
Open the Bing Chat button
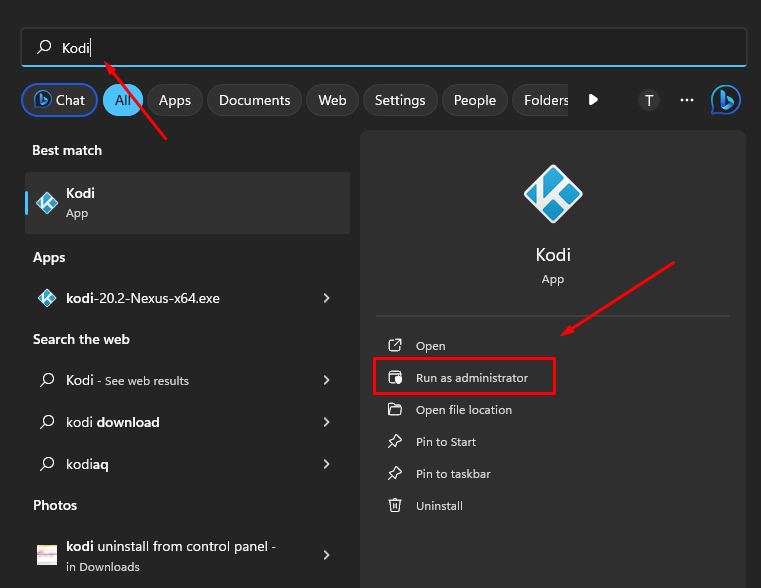tap(60, 100)
